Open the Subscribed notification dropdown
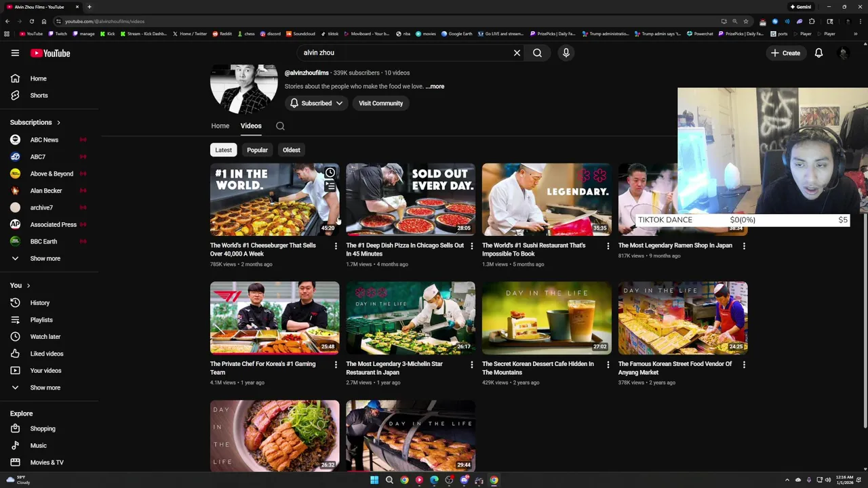Screen dimensions: 868x488 point(317,103)
